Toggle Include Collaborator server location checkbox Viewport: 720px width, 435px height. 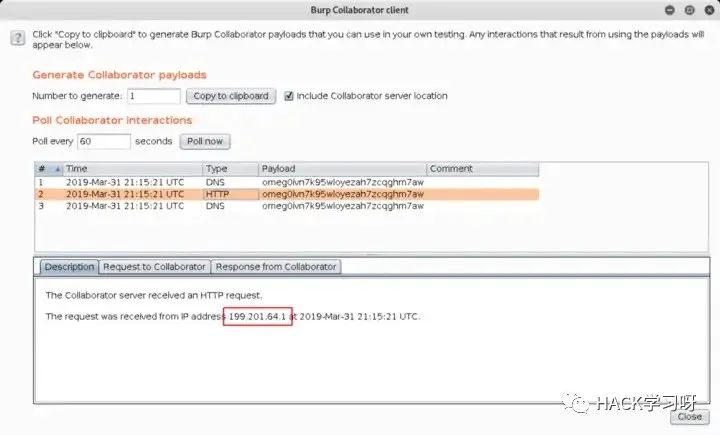(289, 96)
